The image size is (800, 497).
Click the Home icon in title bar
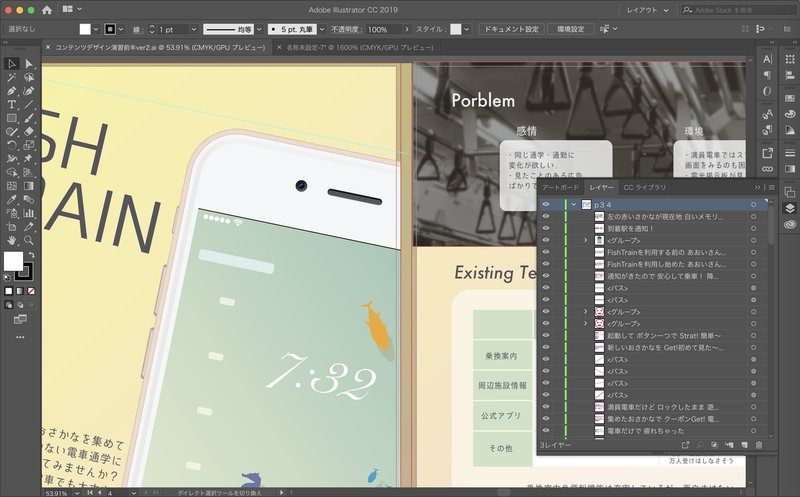47,10
